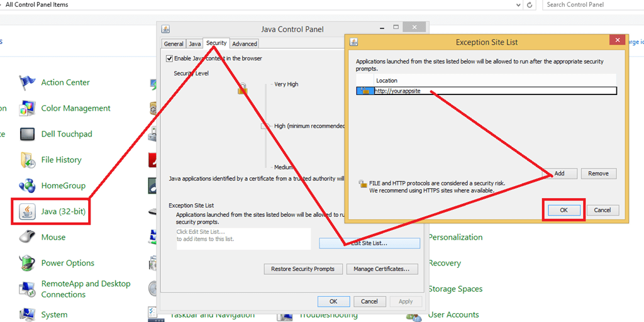
Task: Confirm Exception Site List with OK
Action: click(x=564, y=210)
